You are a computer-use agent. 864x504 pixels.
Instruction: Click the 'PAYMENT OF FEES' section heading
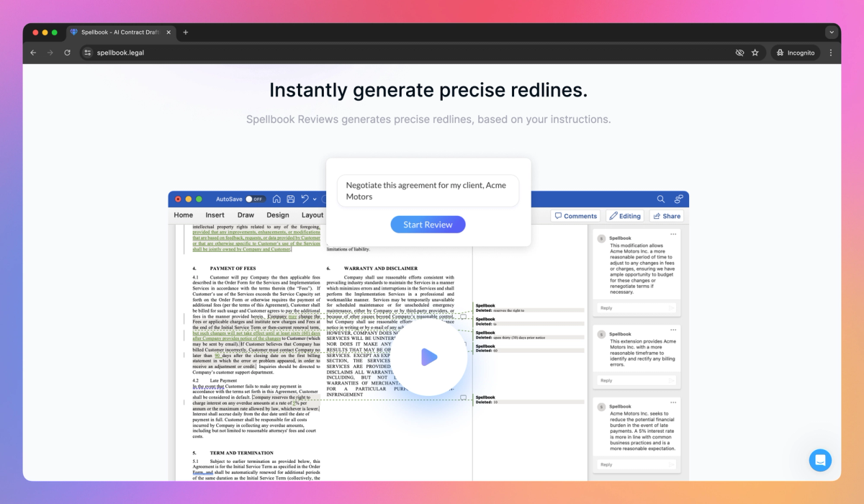[x=233, y=268]
